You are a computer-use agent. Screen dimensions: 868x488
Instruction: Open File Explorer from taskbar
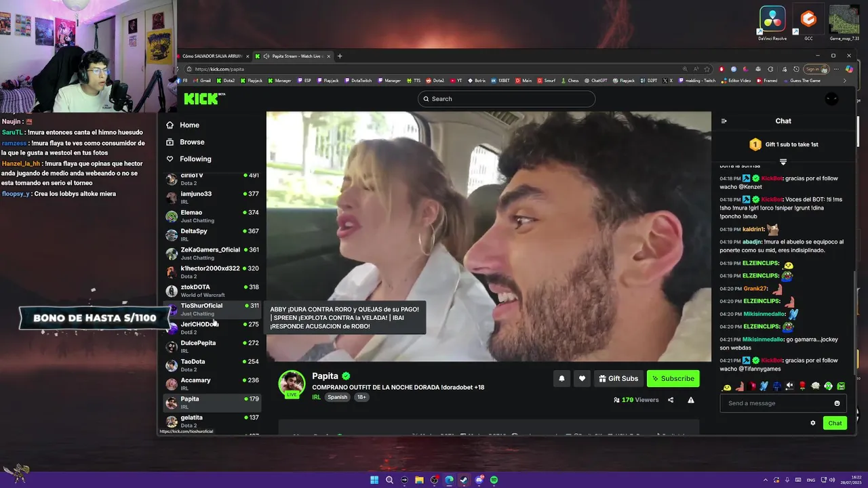pos(419,480)
